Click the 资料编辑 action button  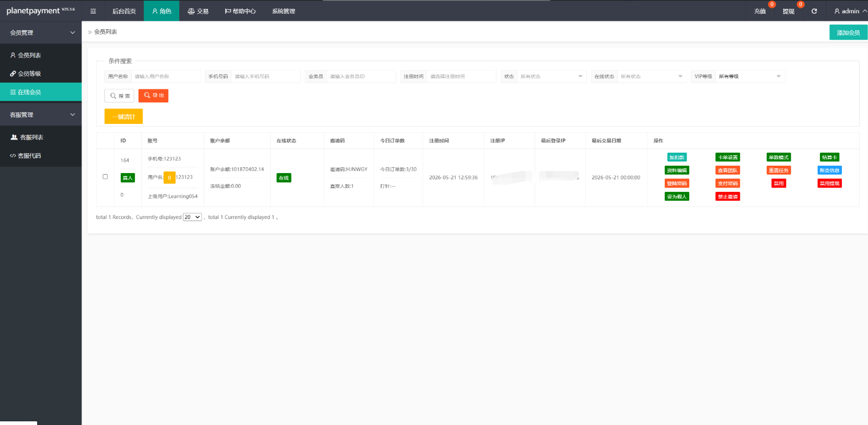tap(677, 170)
